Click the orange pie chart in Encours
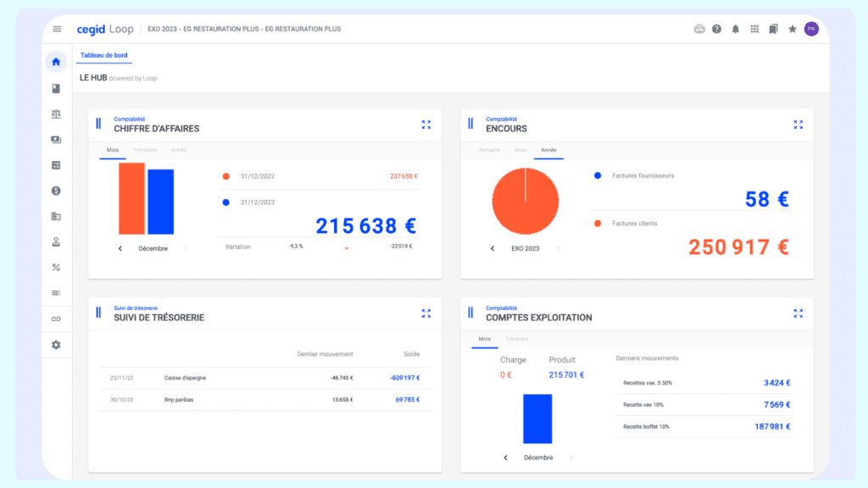868x488 pixels. (526, 202)
